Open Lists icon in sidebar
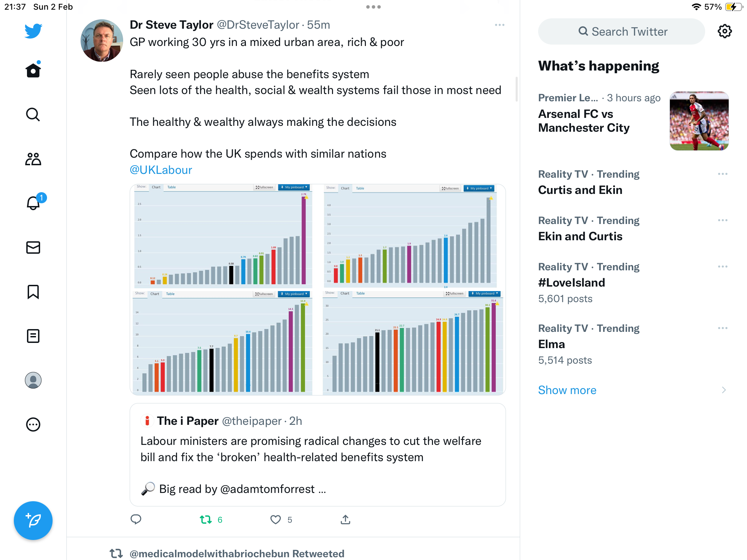747x560 pixels. pyautogui.click(x=33, y=336)
